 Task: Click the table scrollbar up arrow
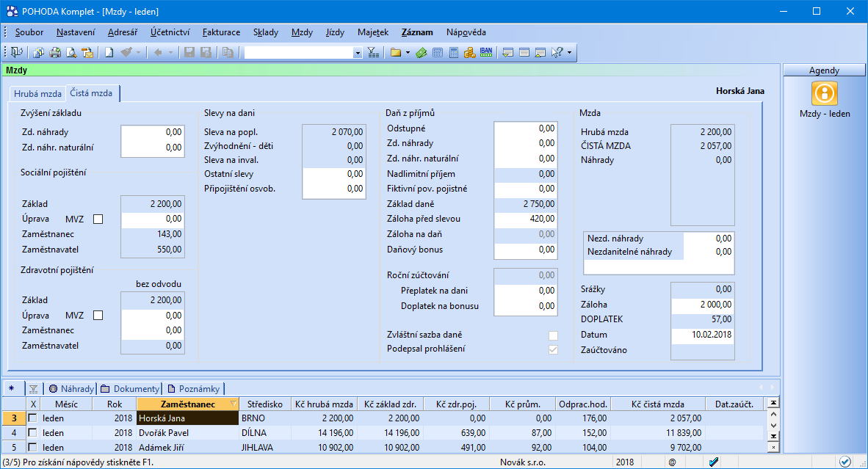tap(773, 414)
